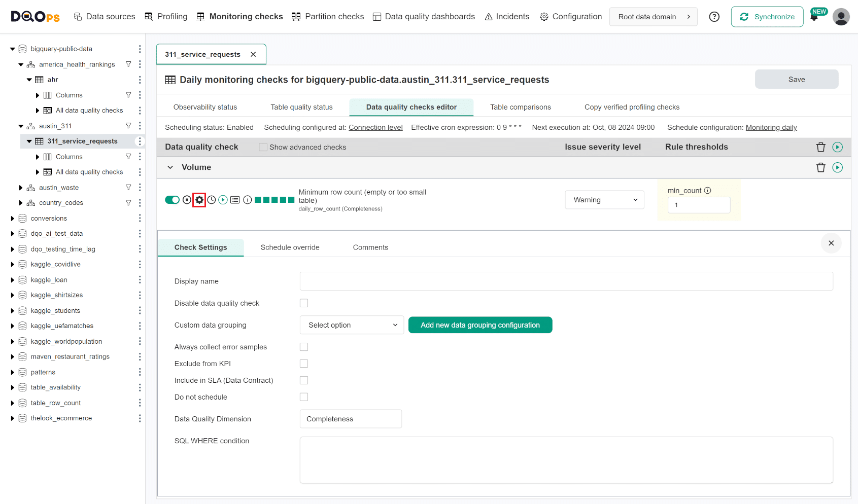Switch to Schedule override tab
This screenshot has height=504, width=858.
290,247
